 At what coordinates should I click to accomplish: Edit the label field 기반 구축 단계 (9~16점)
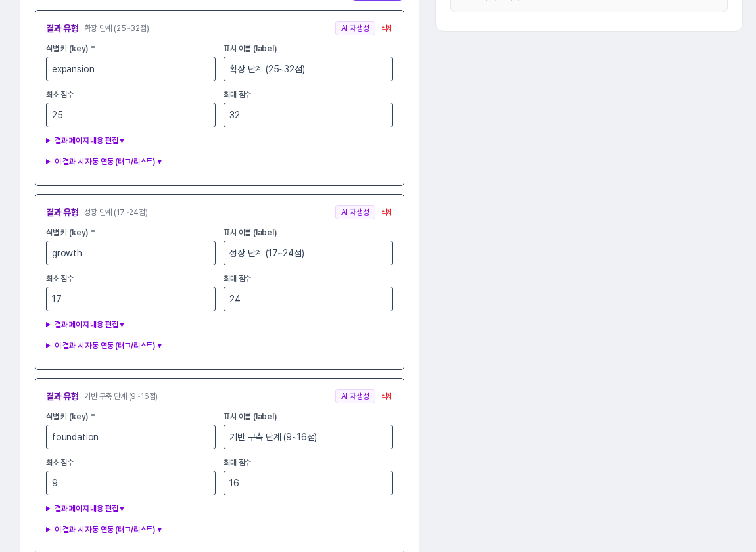(308, 437)
